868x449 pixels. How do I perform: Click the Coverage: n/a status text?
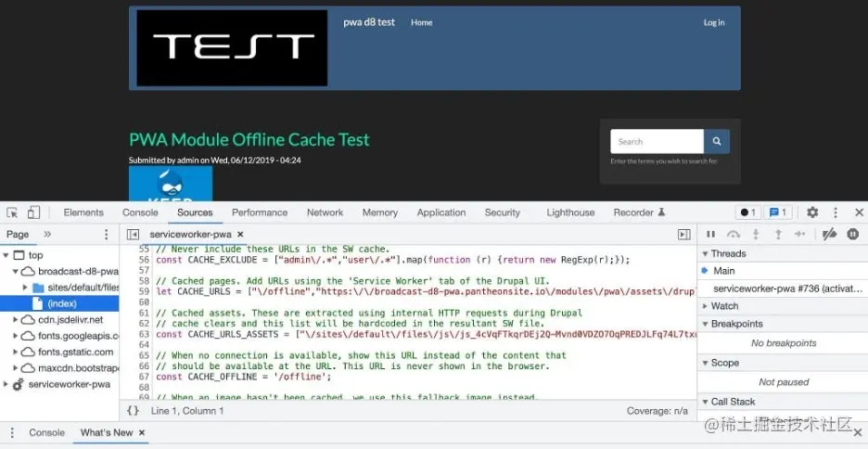657,411
